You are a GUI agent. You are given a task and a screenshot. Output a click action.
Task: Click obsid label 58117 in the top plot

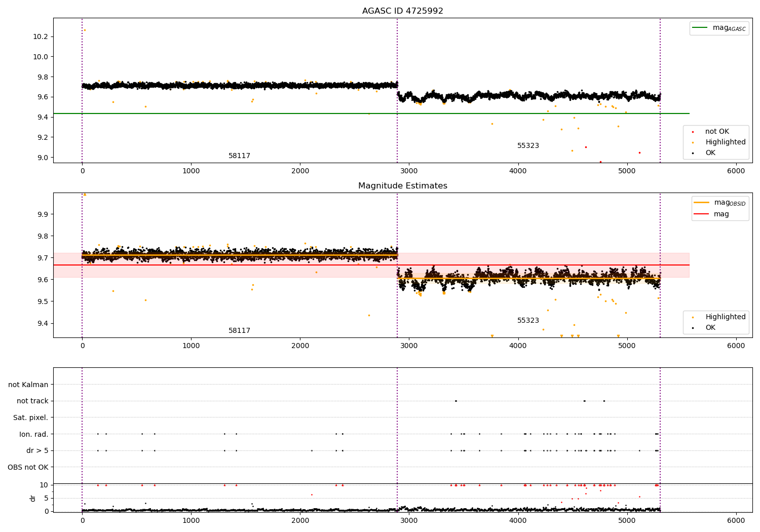tap(239, 156)
